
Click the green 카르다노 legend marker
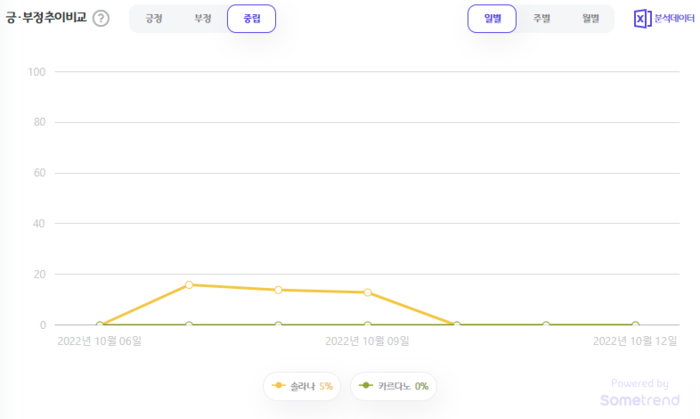click(366, 386)
